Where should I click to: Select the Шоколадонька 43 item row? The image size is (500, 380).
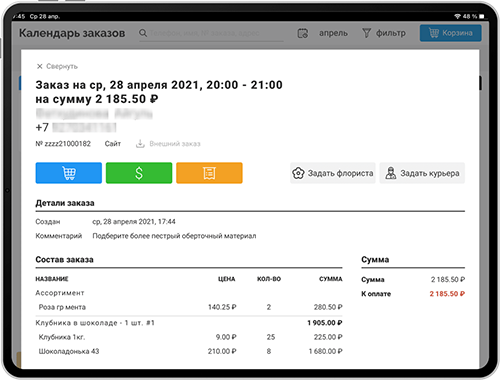(189, 351)
